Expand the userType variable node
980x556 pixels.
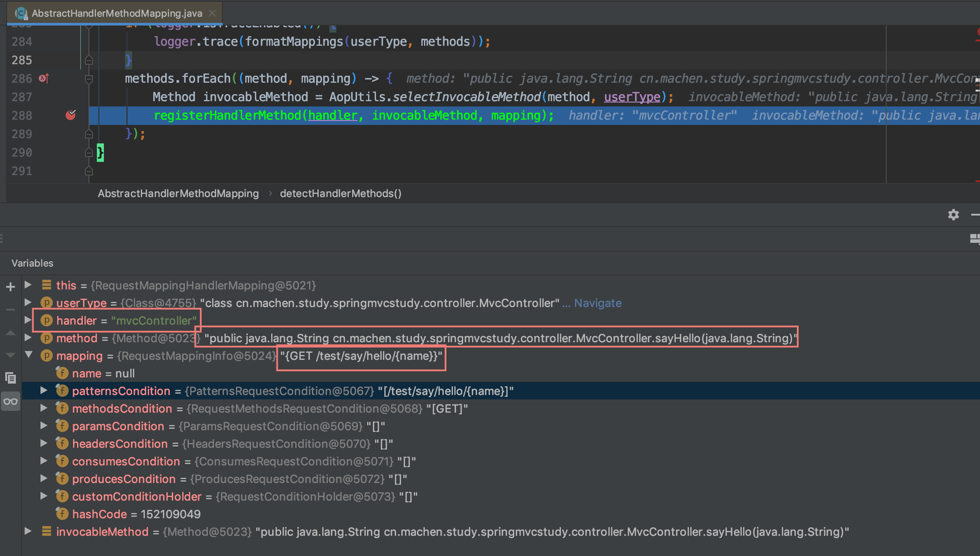point(28,302)
